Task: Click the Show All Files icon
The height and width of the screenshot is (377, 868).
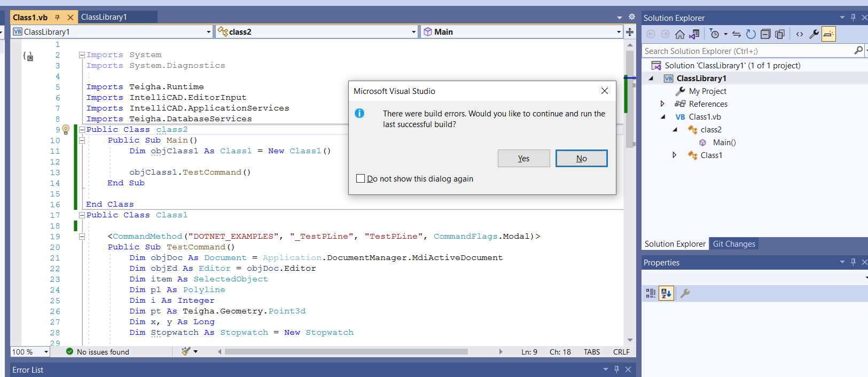Action: (780, 34)
